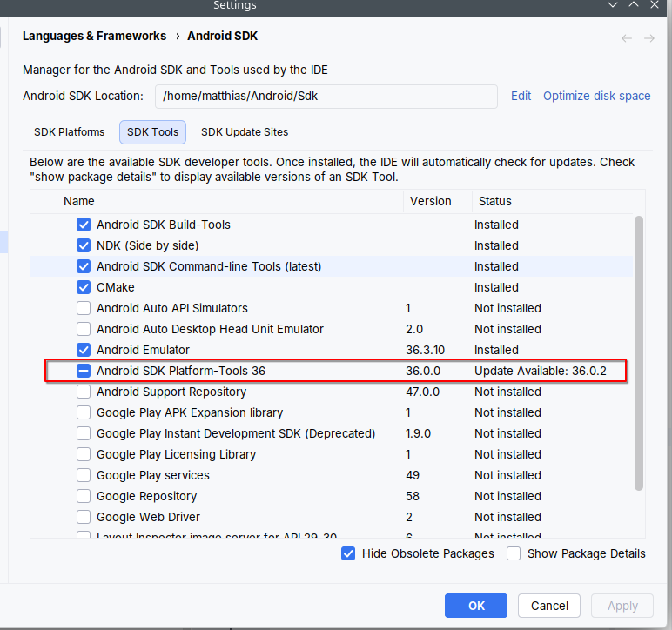Open the SDK Update Sites tab
The width and height of the screenshot is (672, 630).
pos(245,132)
